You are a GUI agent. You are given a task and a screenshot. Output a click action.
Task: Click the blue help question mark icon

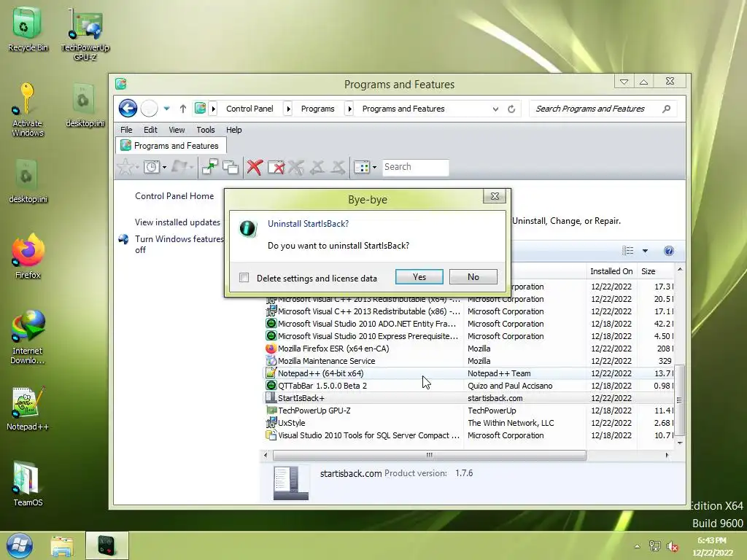pyautogui.click(x=669, y=251)
